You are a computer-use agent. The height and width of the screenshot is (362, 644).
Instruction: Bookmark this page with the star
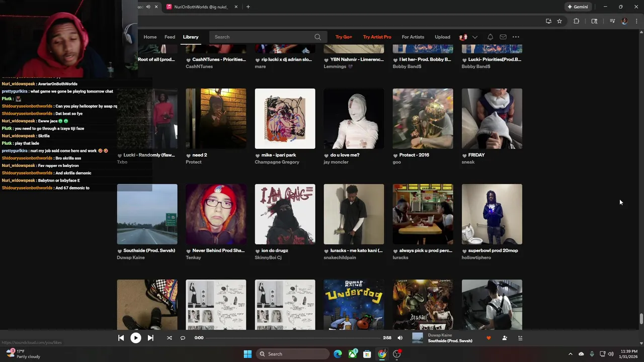559,21
